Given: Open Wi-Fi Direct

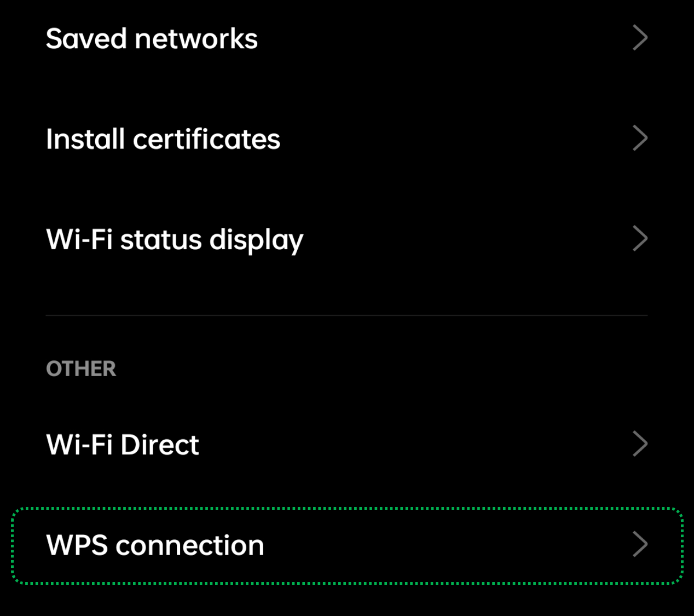Looking at the screenshot, I should pos(347,444).
